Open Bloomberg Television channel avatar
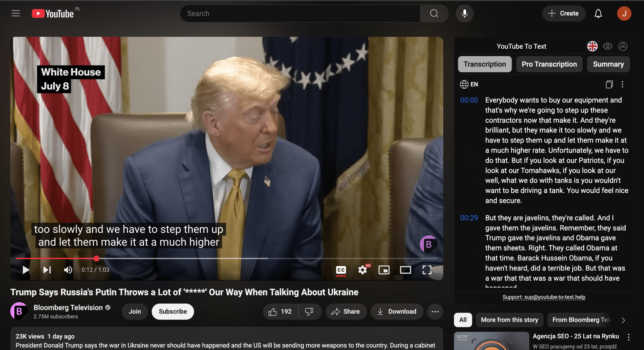The width and height of the screenshot is (644, 350). 19,311
